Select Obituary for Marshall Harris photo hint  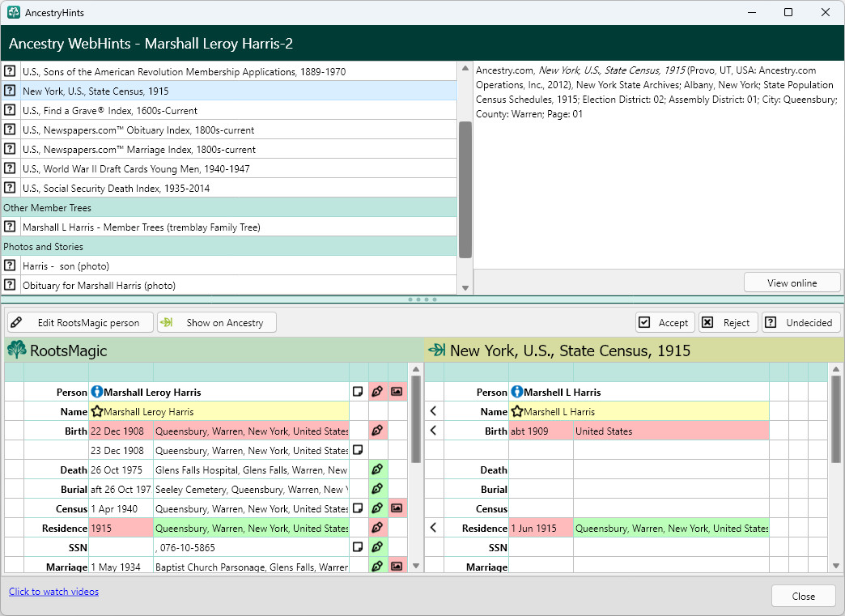click(238, 285)
